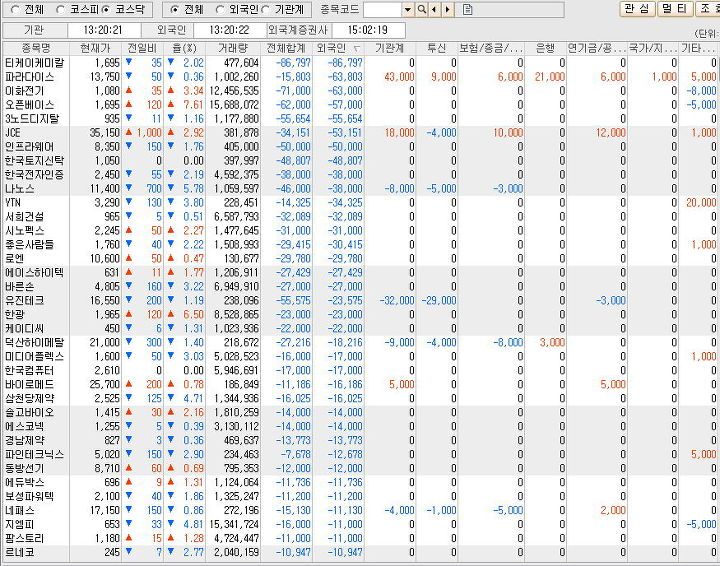Sort by 거래량 column header

[x=233, y=48]
